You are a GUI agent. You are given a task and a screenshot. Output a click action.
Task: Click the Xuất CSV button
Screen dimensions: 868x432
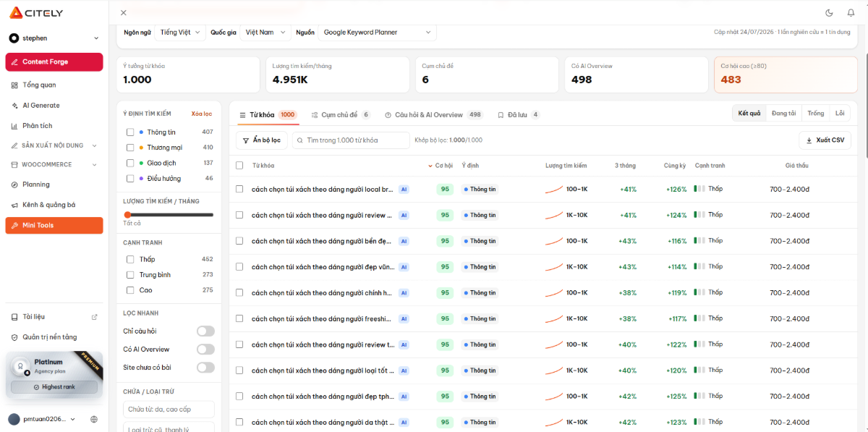point(825,140)
